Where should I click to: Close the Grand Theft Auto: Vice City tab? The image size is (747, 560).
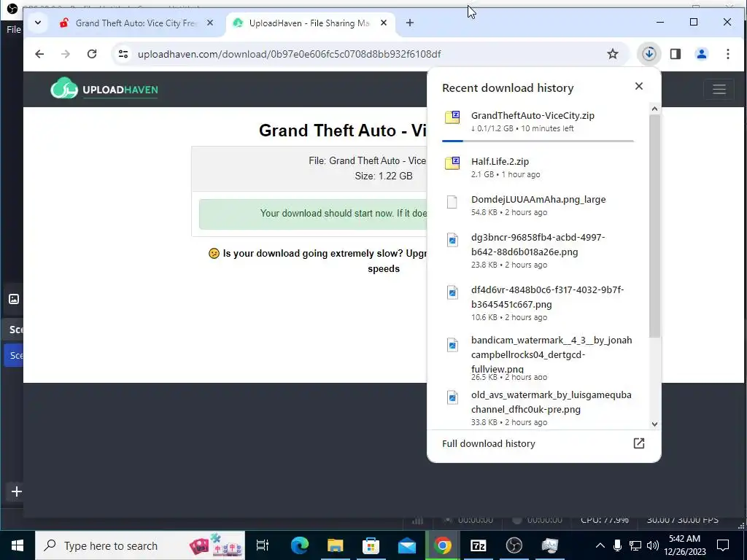(x=210, y=23)
